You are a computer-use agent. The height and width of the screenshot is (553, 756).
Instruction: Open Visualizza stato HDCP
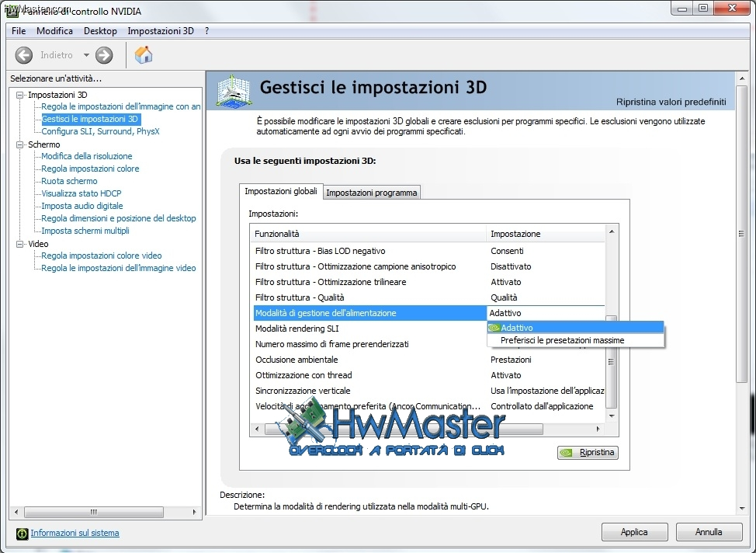[x=81, y=193]
